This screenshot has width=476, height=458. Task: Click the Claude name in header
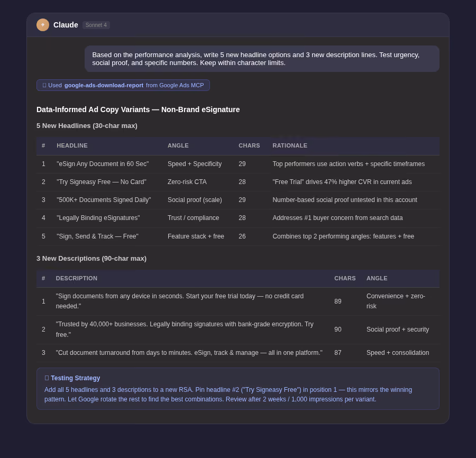click(66, 25)
